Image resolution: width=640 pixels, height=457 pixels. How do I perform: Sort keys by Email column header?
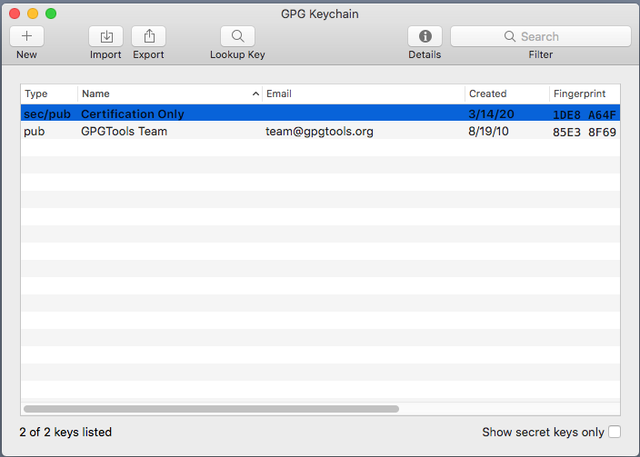pos(364,94)
